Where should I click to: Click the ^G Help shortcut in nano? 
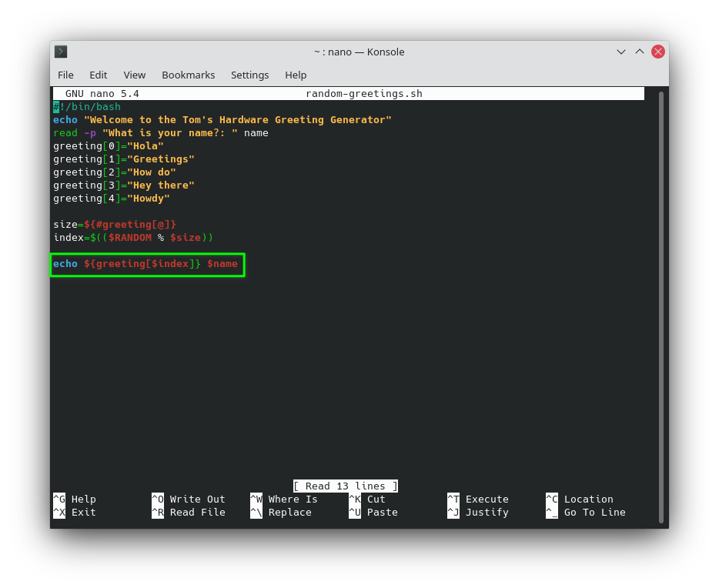pyautogui.click(x=76, y=499)
